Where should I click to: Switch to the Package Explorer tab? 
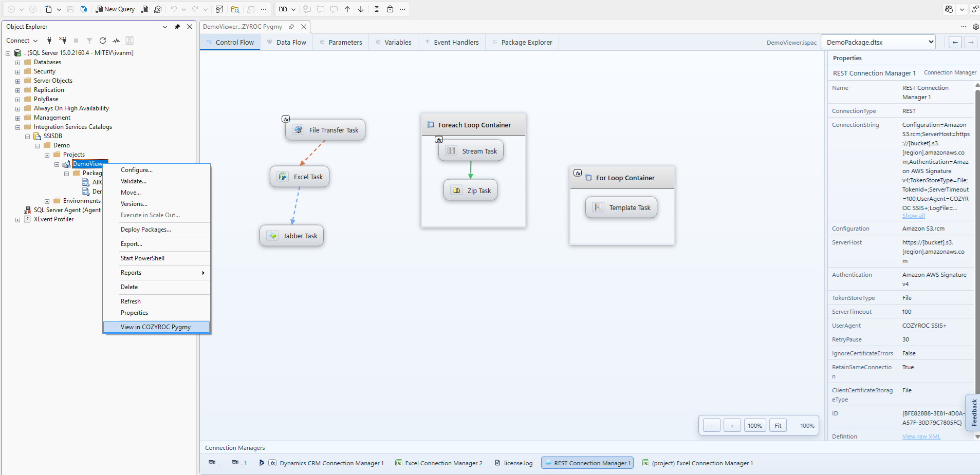coord(522,43)
